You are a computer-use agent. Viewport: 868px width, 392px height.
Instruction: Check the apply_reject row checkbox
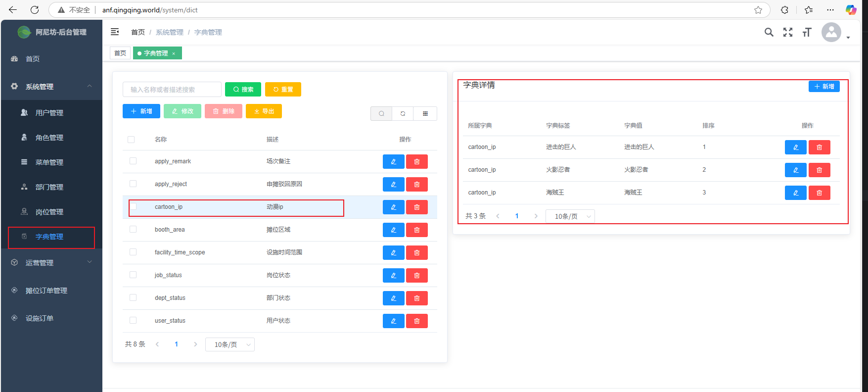[x=133, y=184]
